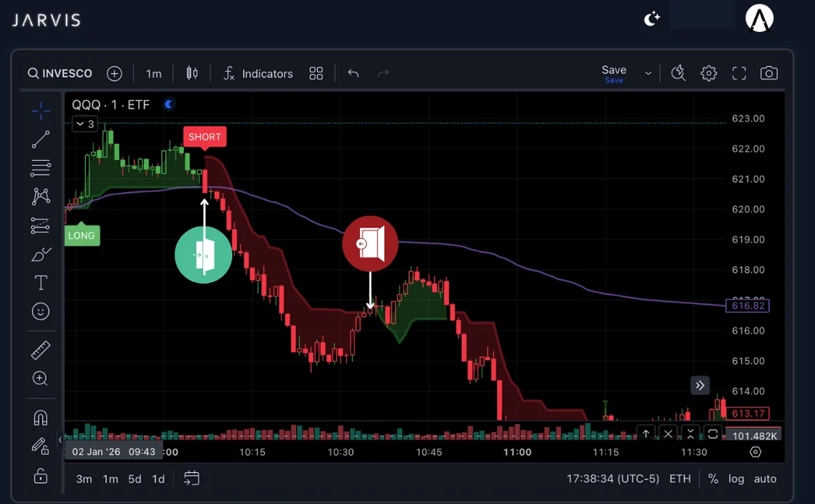This screenshot has height=504, width=815.
Task: Click the extended hours moon indicator
Action: point(169,105)
